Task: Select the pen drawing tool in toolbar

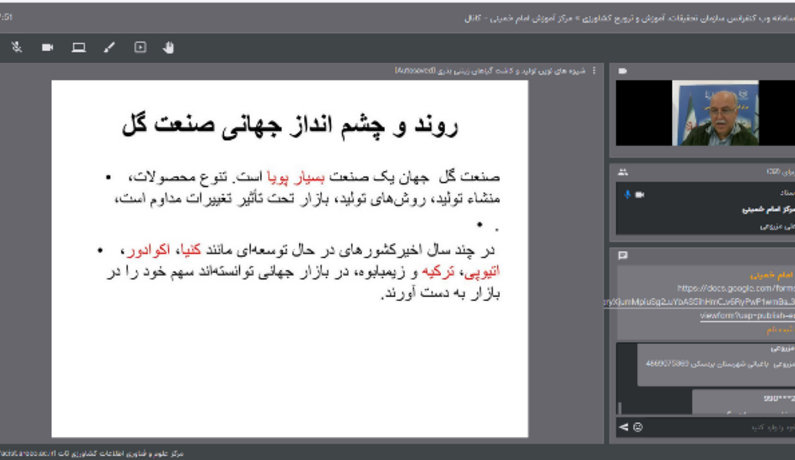Action: point(110,47)
